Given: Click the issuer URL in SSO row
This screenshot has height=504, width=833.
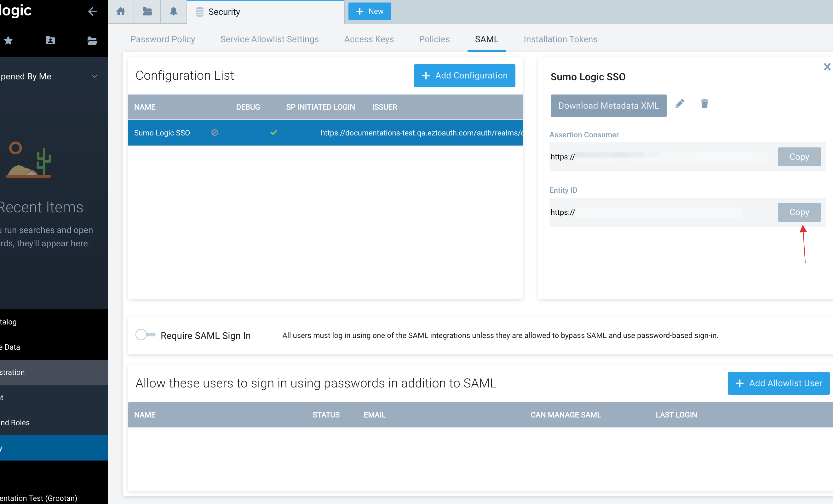Looking at the screenshot, I should [x=422, y=133].
